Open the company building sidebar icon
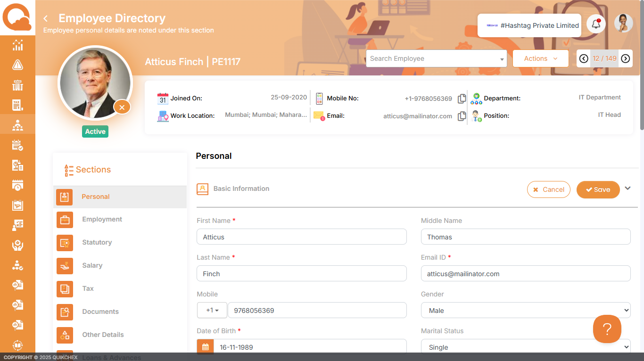Image resolution: width=644 pixels, height=361 pixels. coord(17,85)
